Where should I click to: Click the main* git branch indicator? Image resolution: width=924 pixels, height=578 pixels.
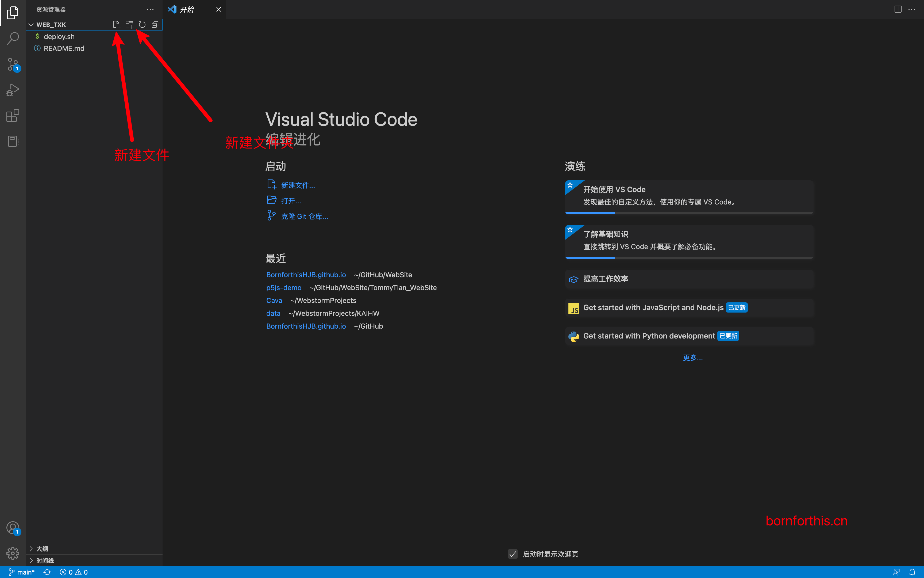click(22, 572)
